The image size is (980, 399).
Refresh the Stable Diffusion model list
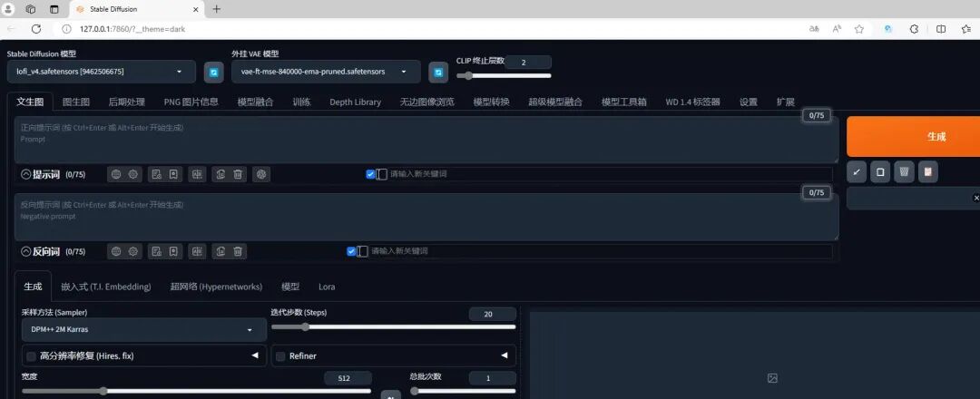pyautogui.click(x=214, y=73)
